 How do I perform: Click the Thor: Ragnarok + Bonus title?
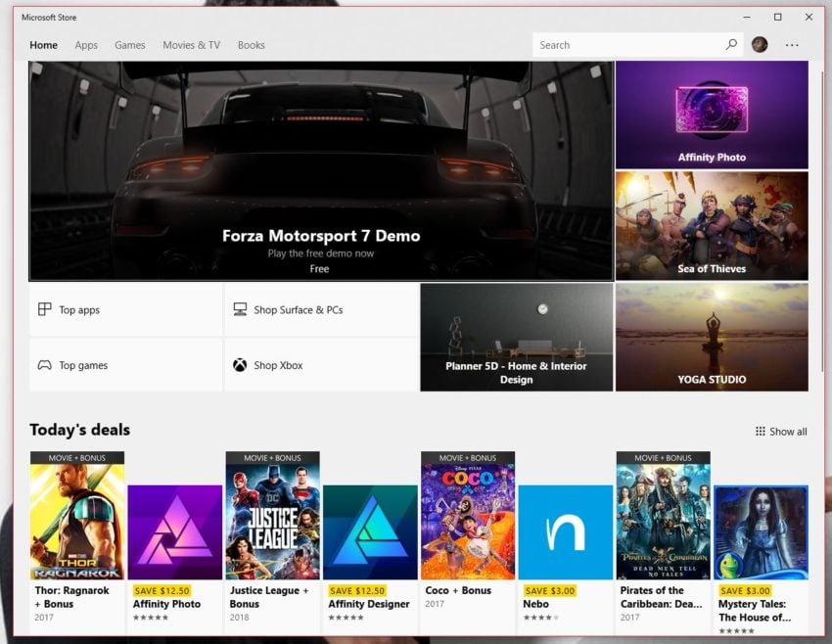[x=71, y=597]
